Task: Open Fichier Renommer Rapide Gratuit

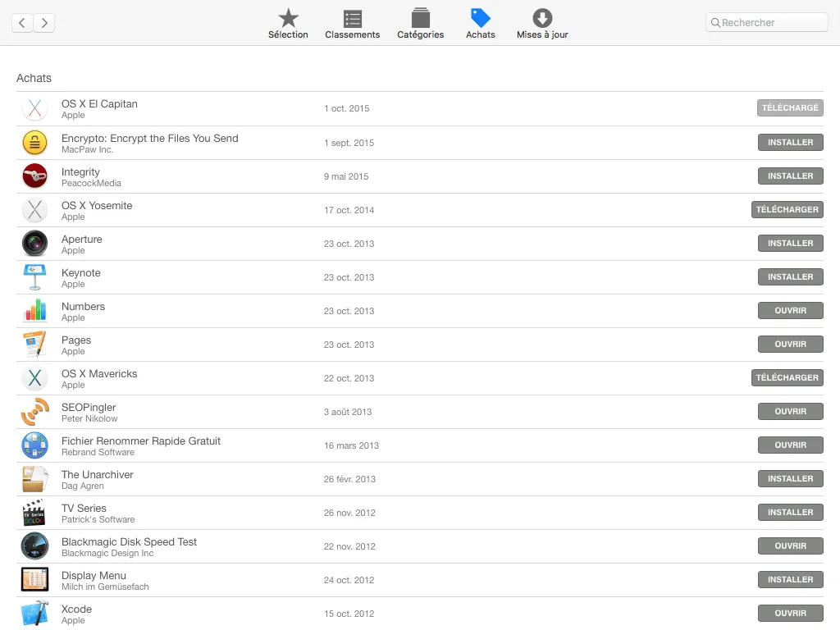Action: [790, 445]
